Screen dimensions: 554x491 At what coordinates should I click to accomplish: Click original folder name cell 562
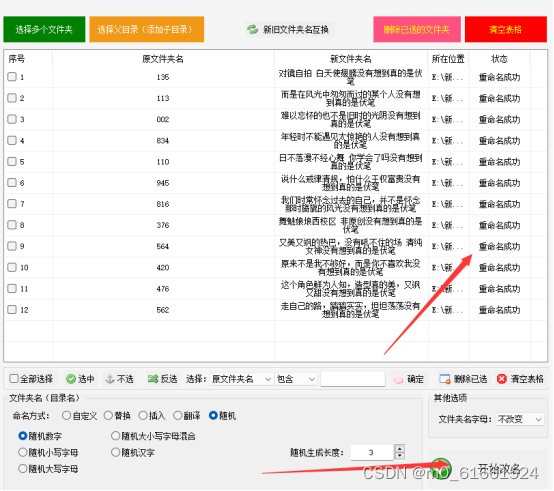click(x=163, y=310)
